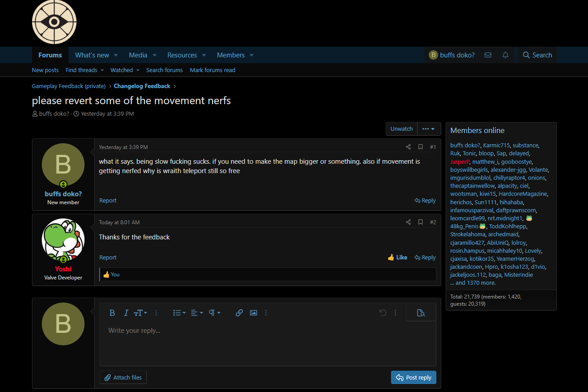
Task: Toggle italic formatting in reply editor
Action: pos(126,313)
